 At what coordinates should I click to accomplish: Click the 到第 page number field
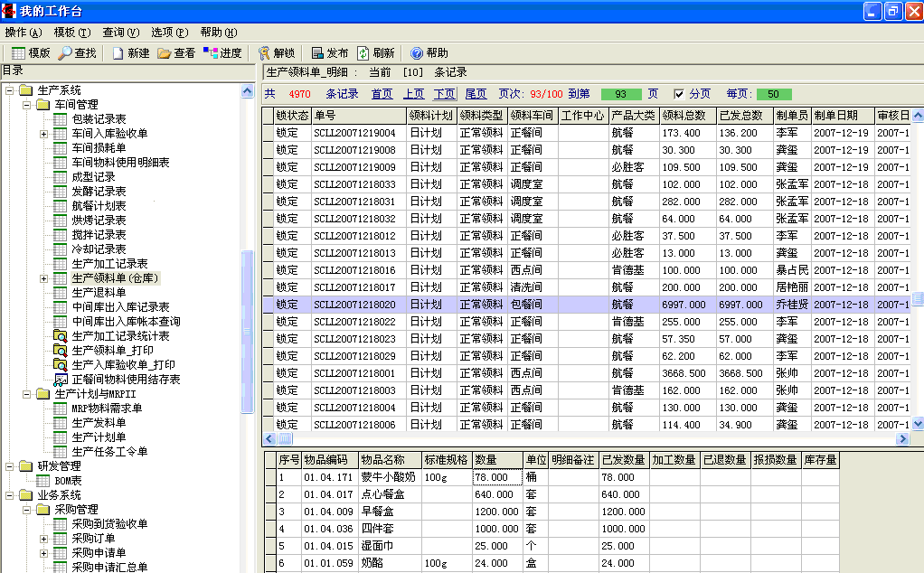(x=620, y=94)
